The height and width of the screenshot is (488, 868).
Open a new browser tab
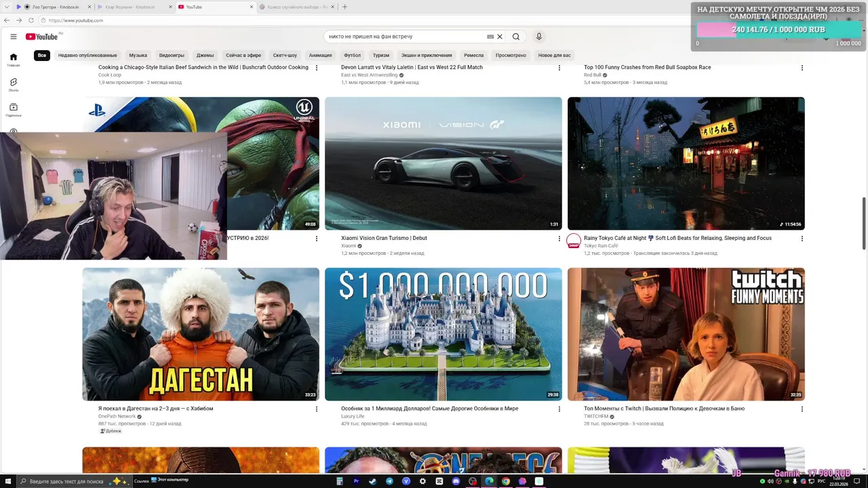[344, 7]
